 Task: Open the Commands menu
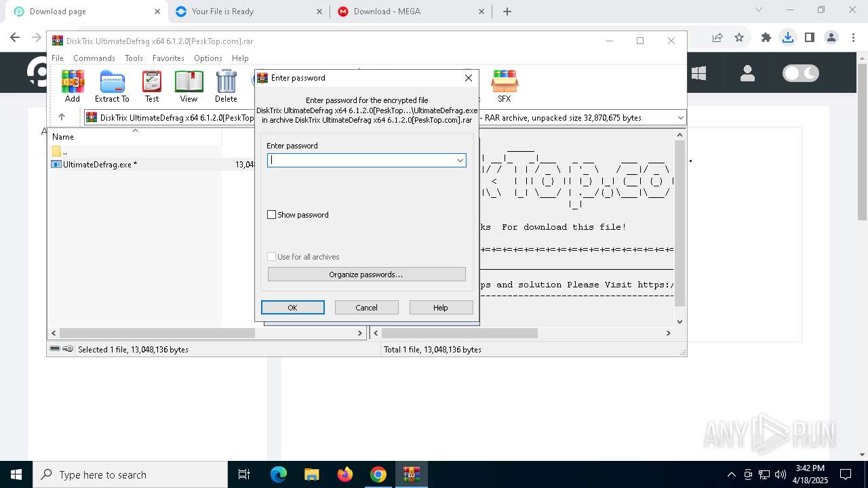(94, 58)
